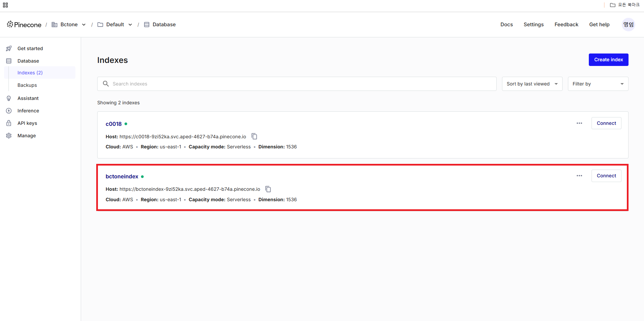Open the bctoneindex more options menu
Image resolution: width=644 pixels, height=321 pixels.
(x=579, y=176)
